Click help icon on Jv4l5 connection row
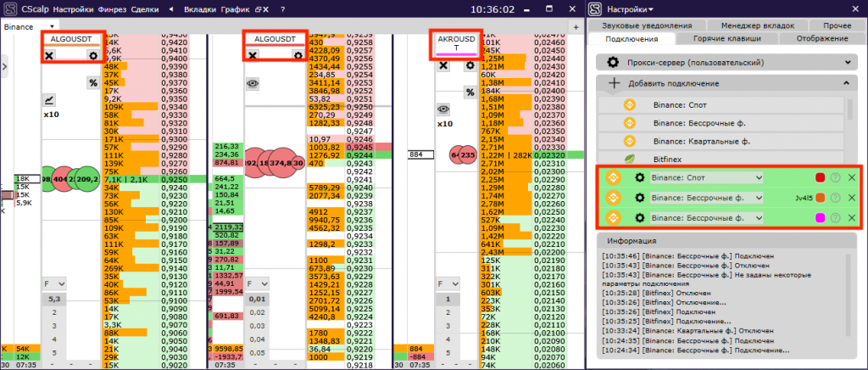The image size is (868, 370). pyautogui.click(x=836, y=198)
